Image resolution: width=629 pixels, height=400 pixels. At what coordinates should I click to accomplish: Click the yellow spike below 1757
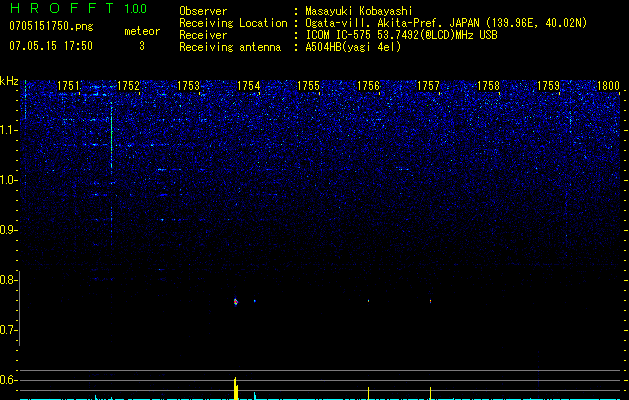coord(430,393)
